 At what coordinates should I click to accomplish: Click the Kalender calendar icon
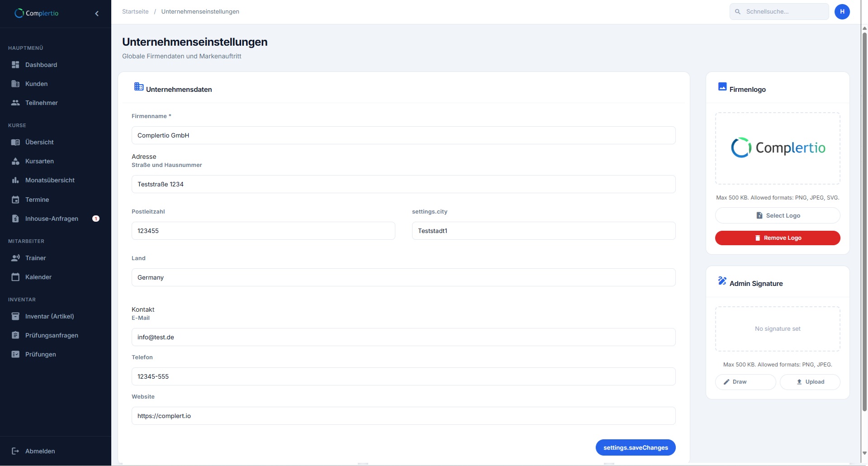(15, 277)
